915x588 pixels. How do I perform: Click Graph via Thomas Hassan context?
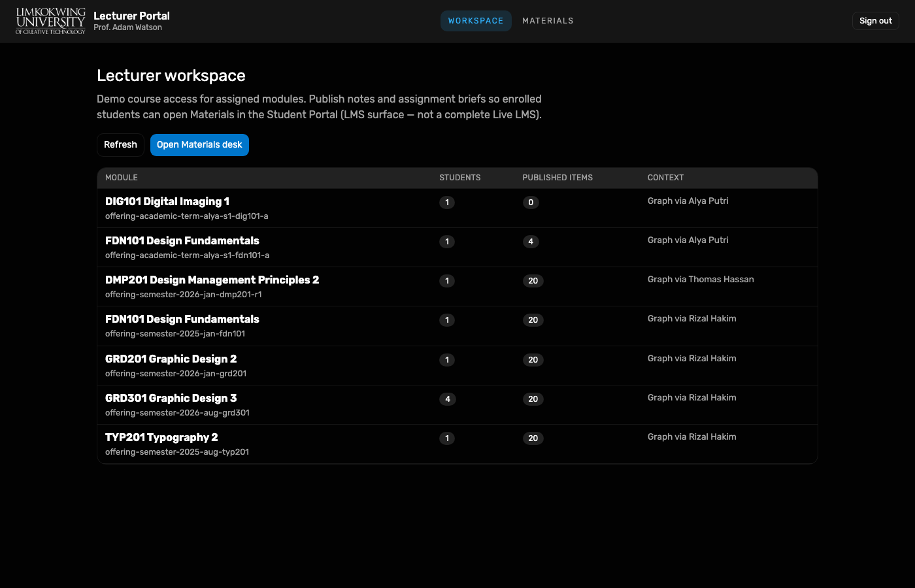click(701, 280)
